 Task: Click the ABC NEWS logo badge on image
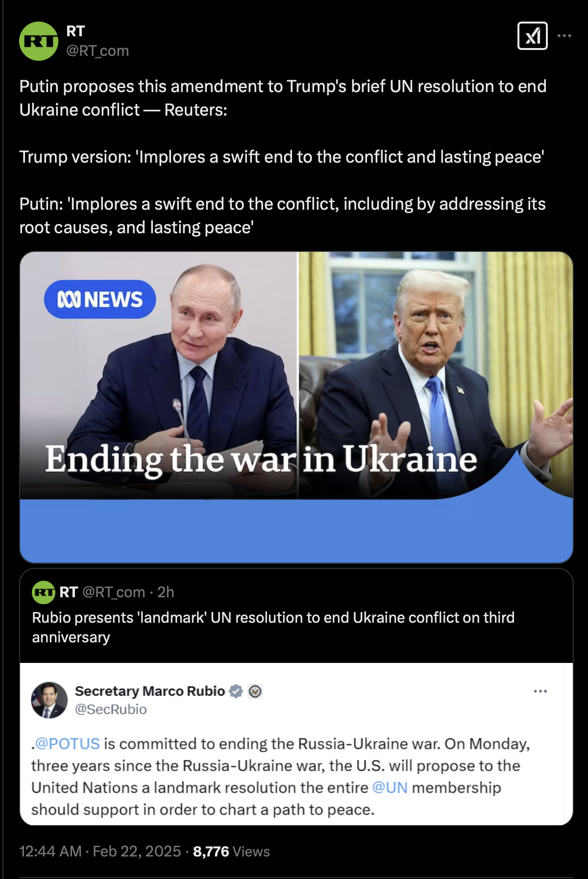[x=100, y=299]
